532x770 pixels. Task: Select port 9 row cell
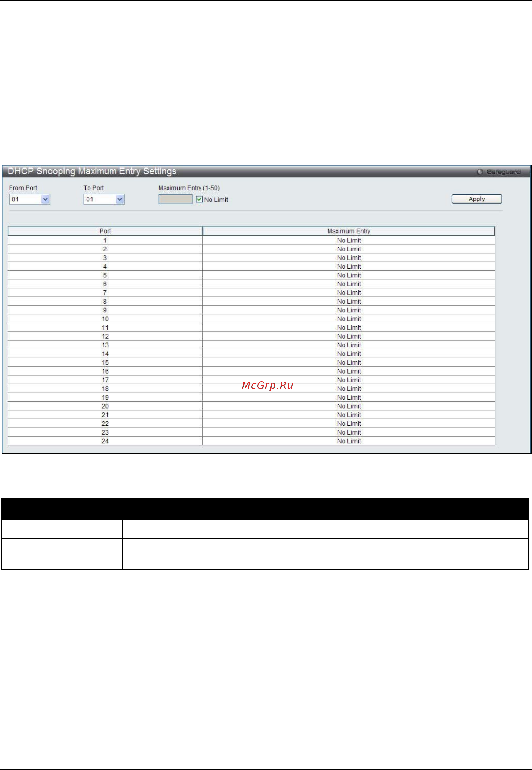pos(105,310)
